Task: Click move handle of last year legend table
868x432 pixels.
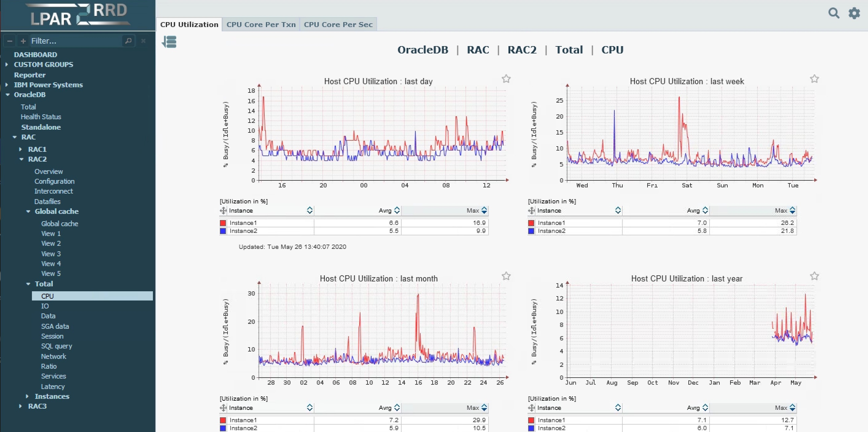Action: pyautogui.click(x=531, y=408)
